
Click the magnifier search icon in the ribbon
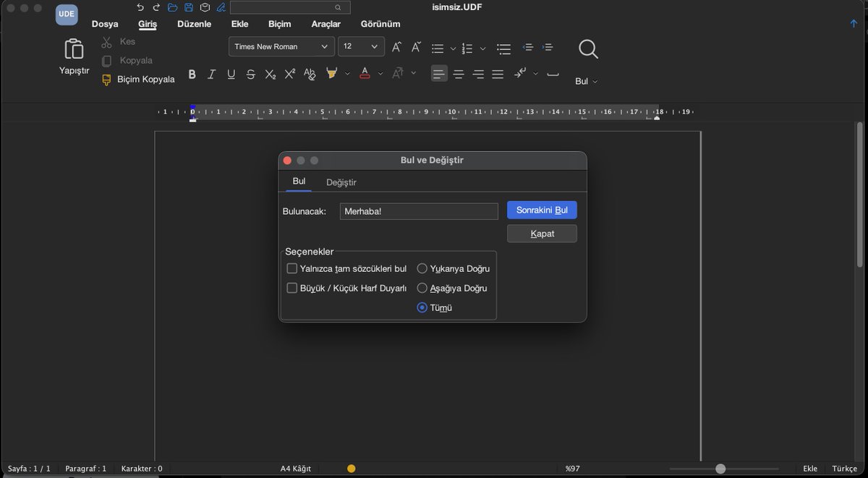tap(588, 49)
